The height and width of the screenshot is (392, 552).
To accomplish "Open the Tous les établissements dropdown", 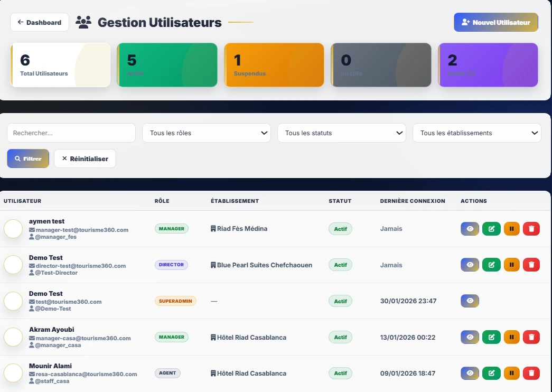I will click(x=476, y=133).
